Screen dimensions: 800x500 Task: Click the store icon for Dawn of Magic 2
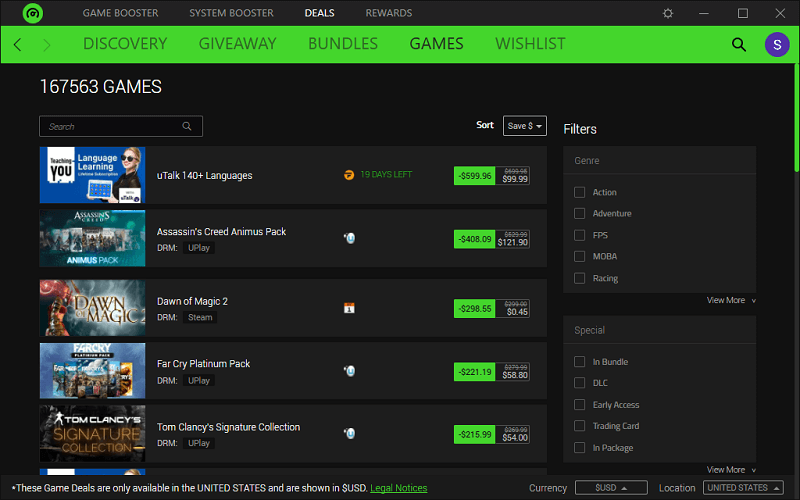[x=349, y=308]
